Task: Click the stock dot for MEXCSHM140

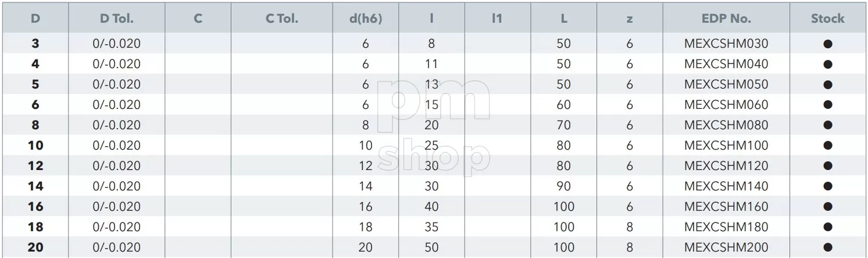Action: [x=828, y=186]
